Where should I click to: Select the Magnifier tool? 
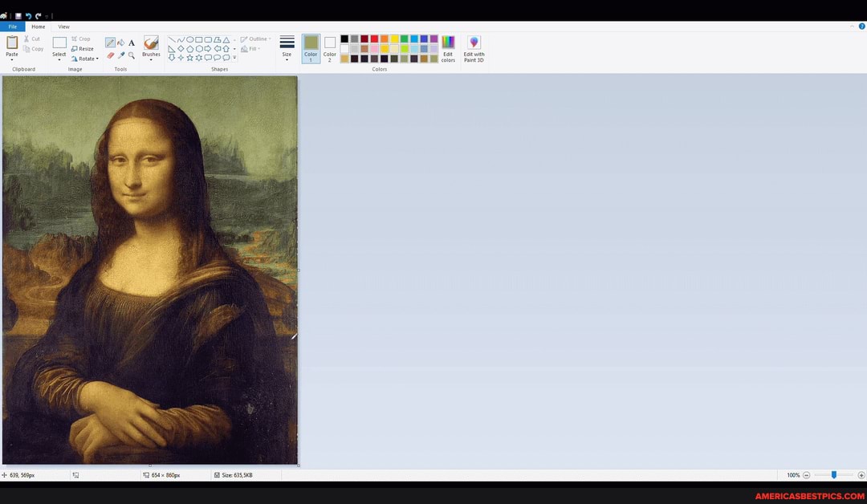pos(132,55)
